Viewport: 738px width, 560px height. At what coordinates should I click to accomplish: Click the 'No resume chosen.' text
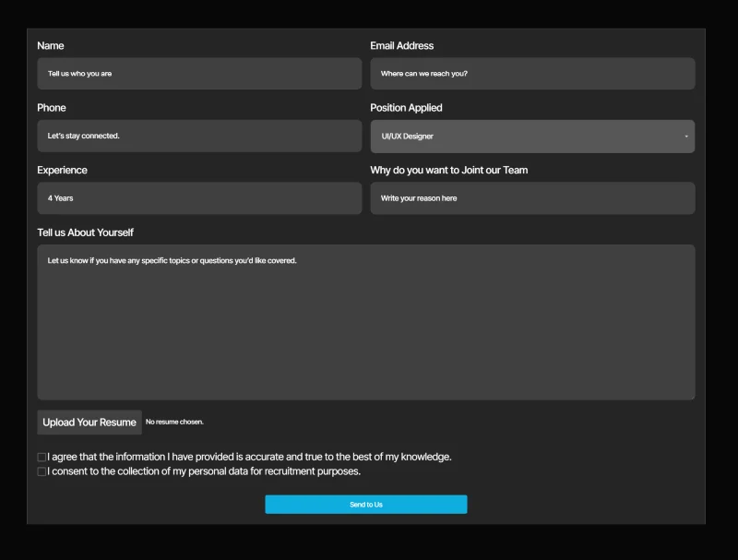(x=174, y=422)
